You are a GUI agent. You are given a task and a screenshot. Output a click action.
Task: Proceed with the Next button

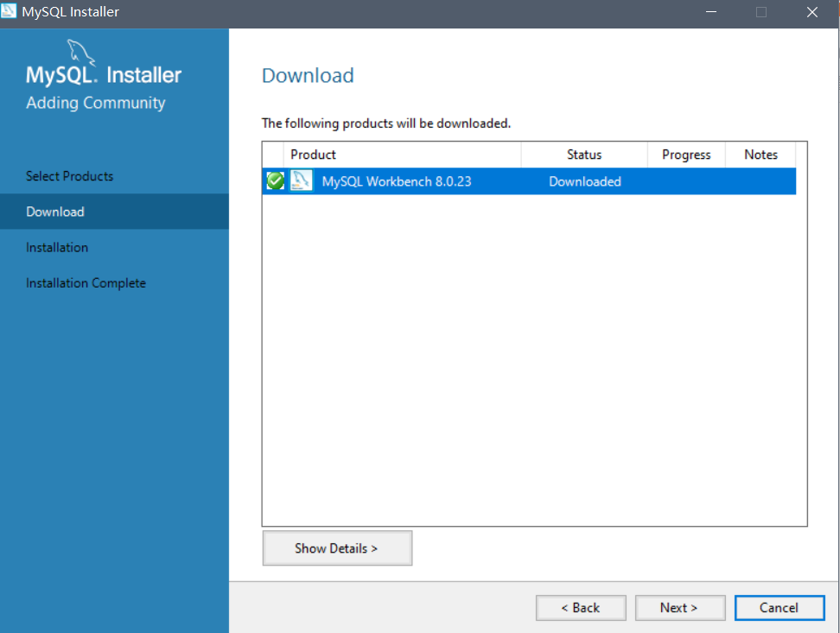[x=680, y=608]
